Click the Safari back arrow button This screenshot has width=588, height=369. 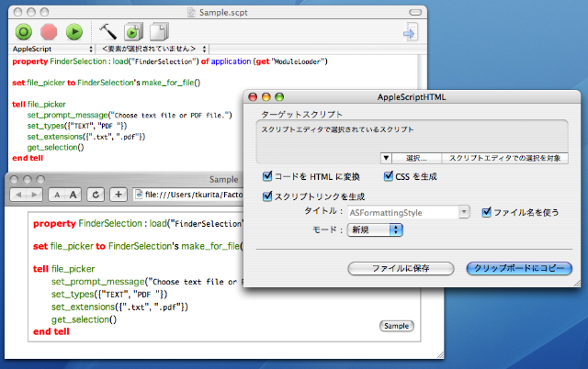17,195
